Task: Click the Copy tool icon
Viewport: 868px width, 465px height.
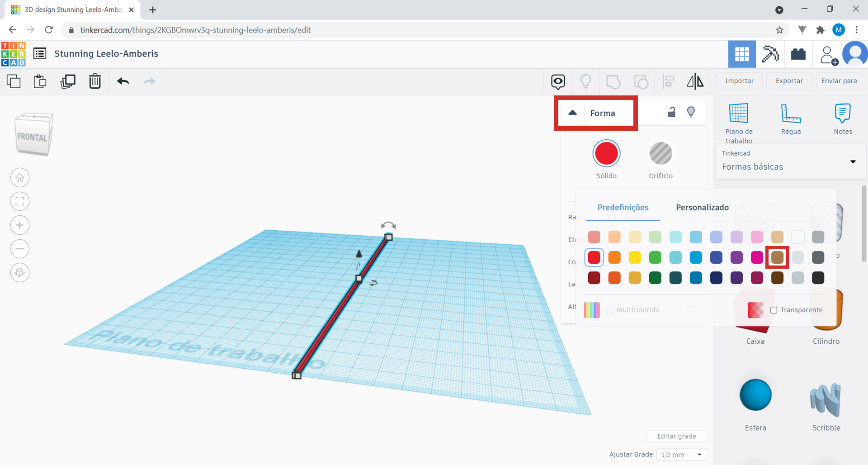Action: pos(14,81)
